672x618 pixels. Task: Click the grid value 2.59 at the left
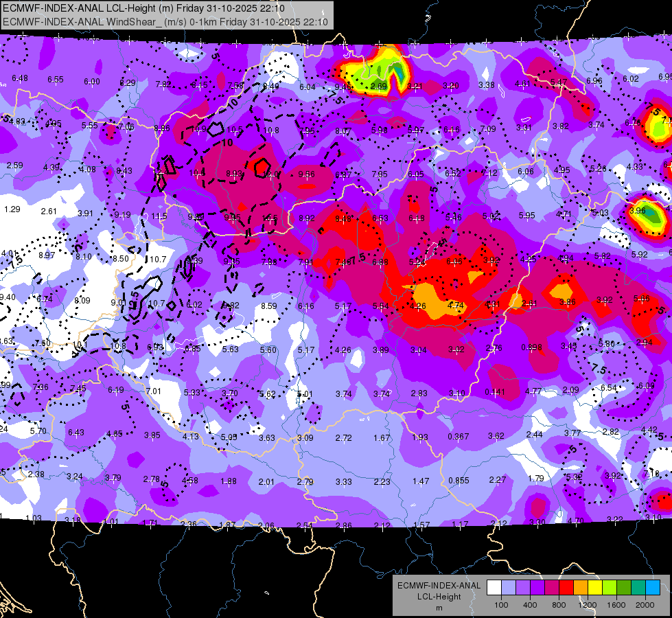14,165
